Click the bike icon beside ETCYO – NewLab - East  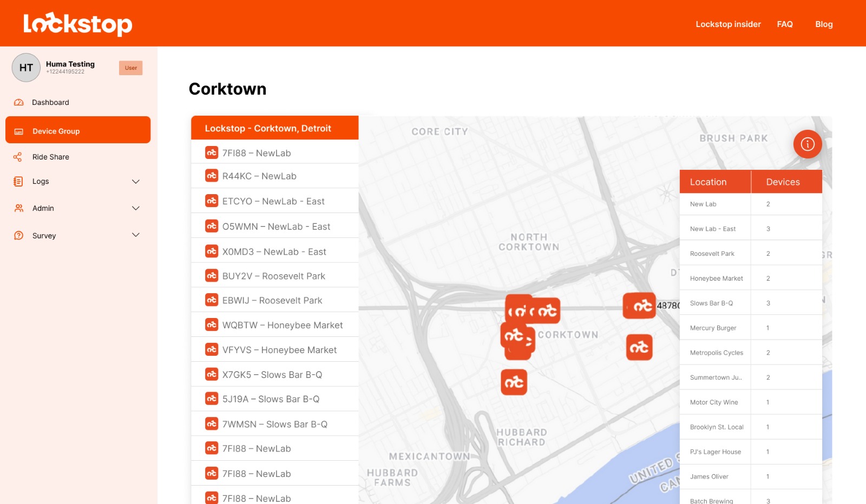[x=212, y=201]
